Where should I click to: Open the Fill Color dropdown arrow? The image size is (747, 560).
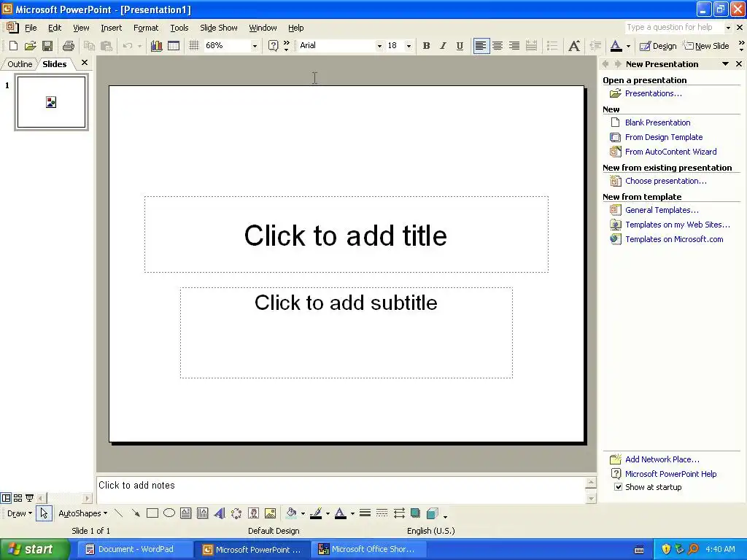pos(303,513)
